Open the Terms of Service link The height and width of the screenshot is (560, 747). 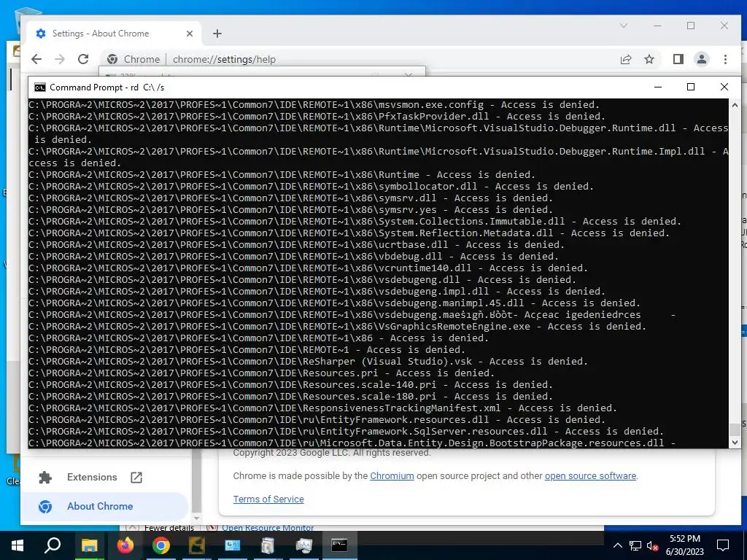tap(268, 499)
